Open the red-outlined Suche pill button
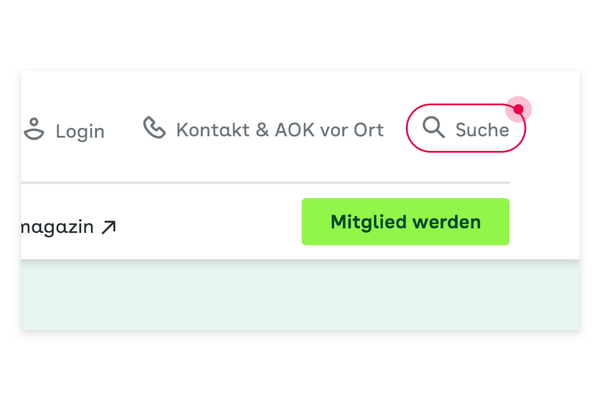This screenshot has height=400, width=600. 466,128
